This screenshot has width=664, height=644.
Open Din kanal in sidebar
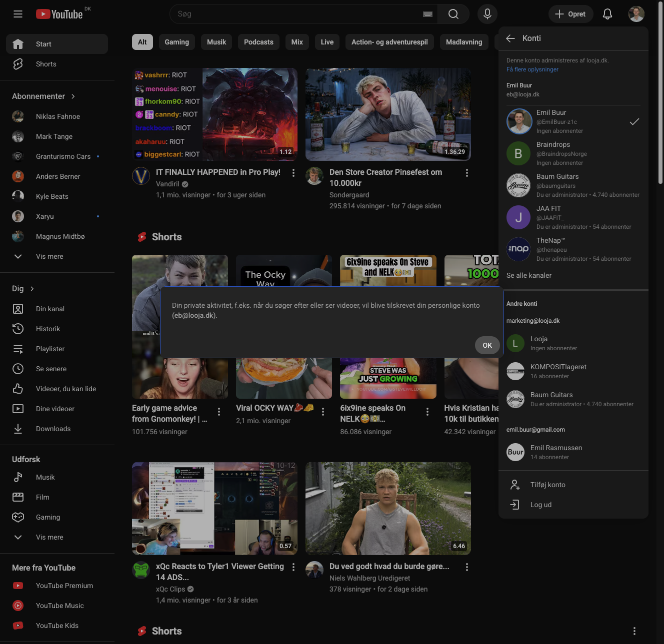[57, 309]
